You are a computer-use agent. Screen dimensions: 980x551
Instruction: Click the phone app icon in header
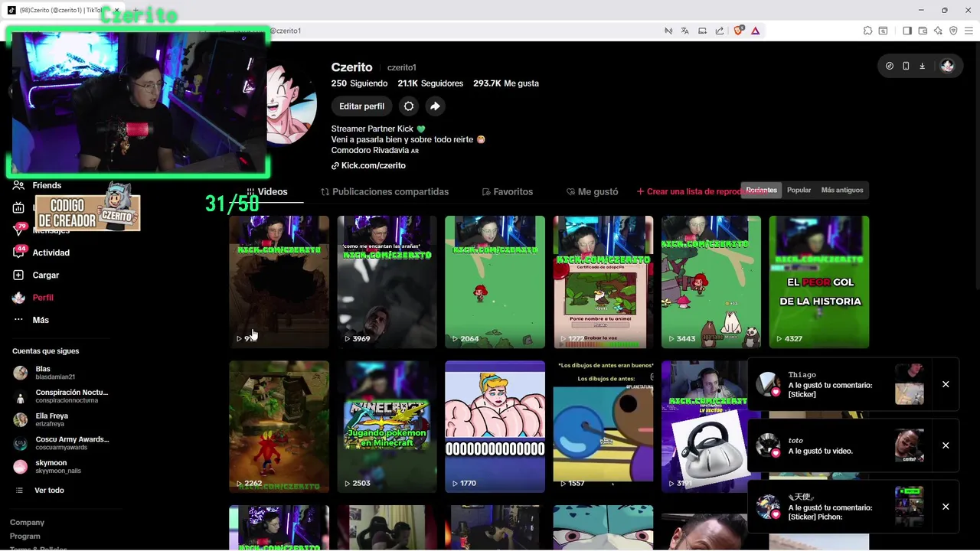coord(906,66)
